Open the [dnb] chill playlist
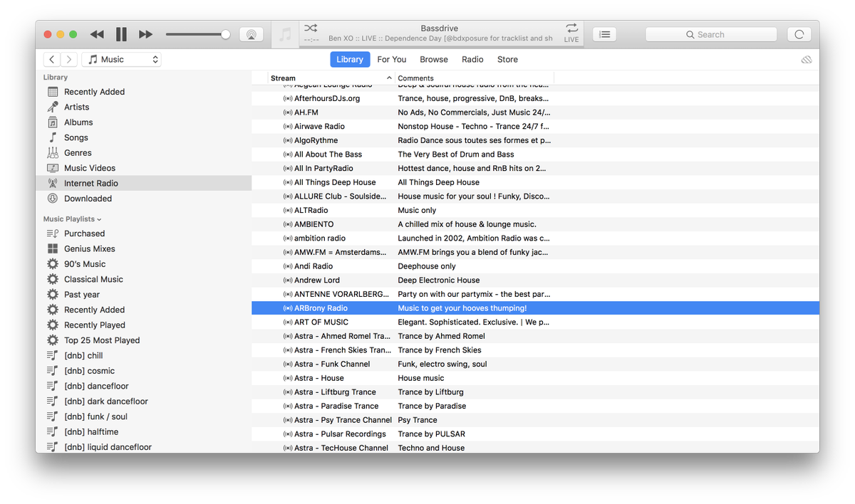This screenshot has height=504, width=855. tap(143, 356)
